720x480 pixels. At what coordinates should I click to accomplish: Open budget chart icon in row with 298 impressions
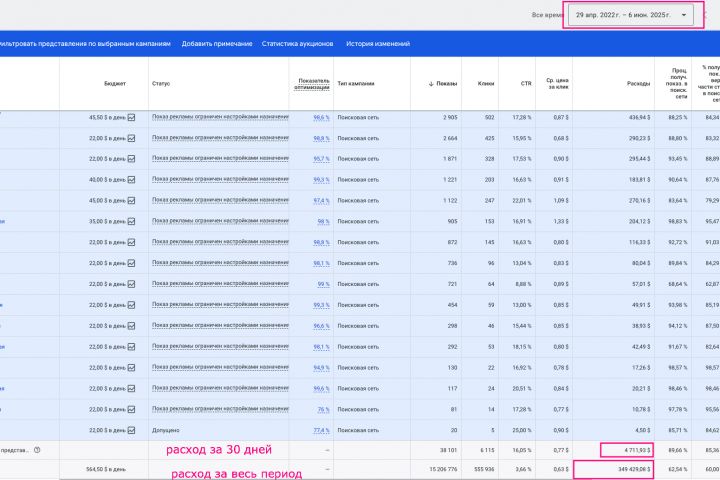[x=131, y=326]
